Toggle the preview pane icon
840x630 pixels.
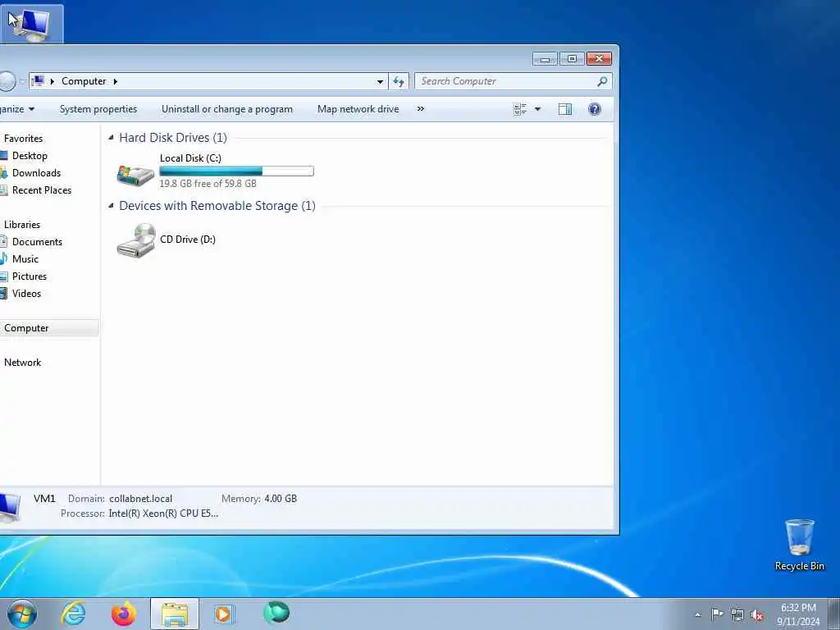(564, 109)
